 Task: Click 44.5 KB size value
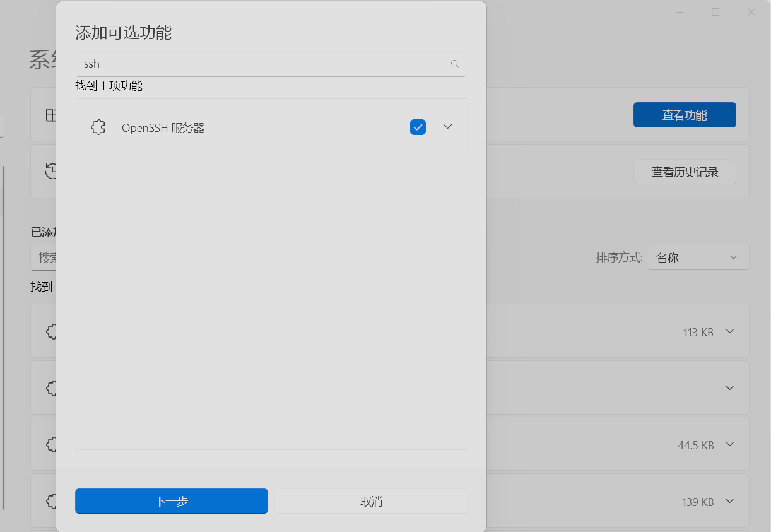[x=696, y=446]
